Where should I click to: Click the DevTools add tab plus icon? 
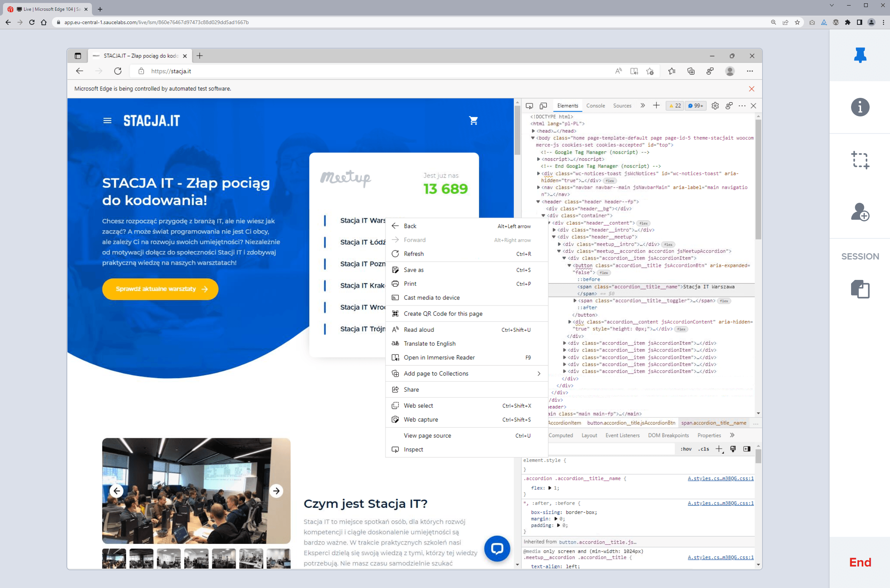pos(656,106)
